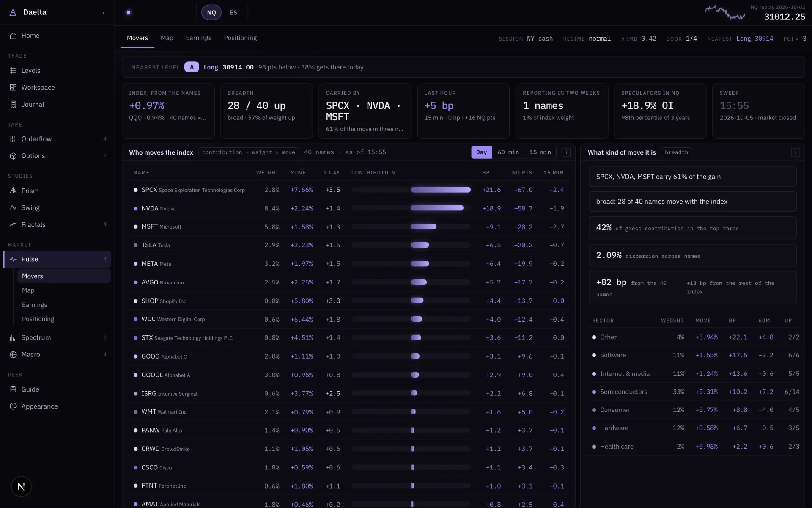Collapse the Pulse sidebar group
Screen dimensions: 812x508
[57, 259]
